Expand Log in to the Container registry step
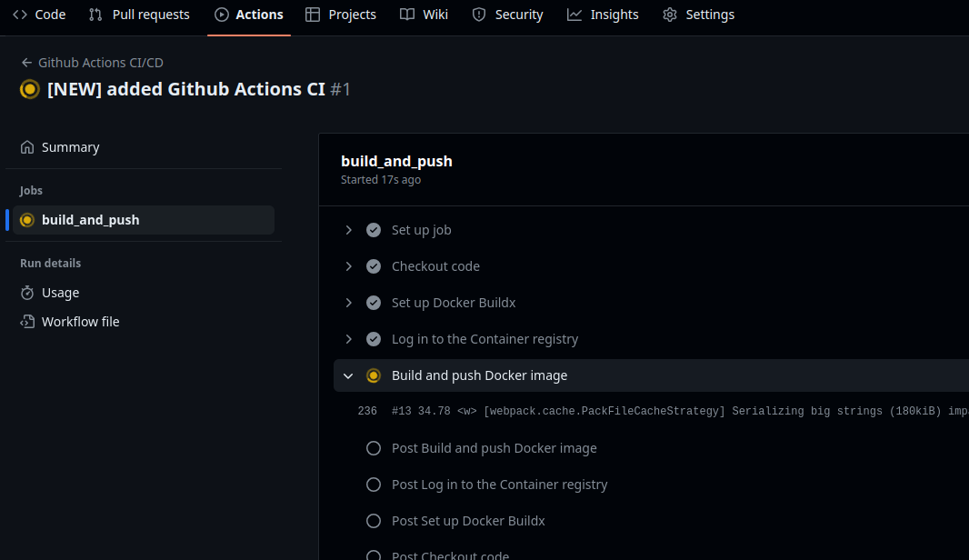The width and height of the screenshot is (969, 560). [348, 339]
